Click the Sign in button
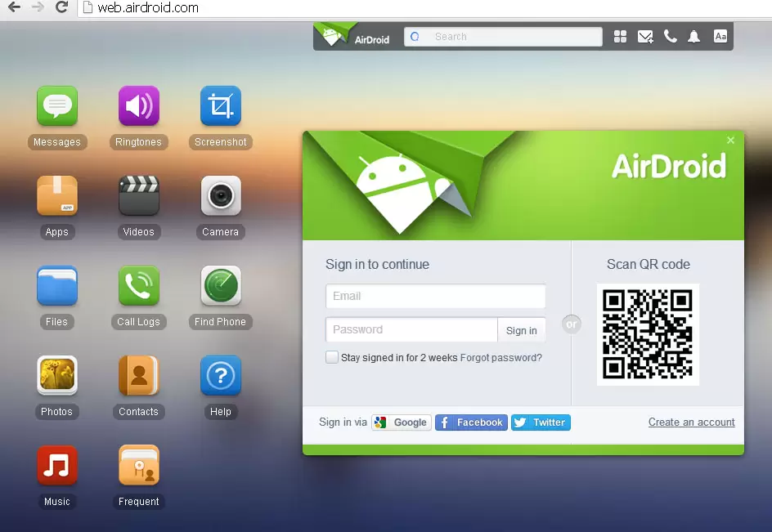Screen dimensions: 772x532 pyautogui.click(x=521, y=330)
